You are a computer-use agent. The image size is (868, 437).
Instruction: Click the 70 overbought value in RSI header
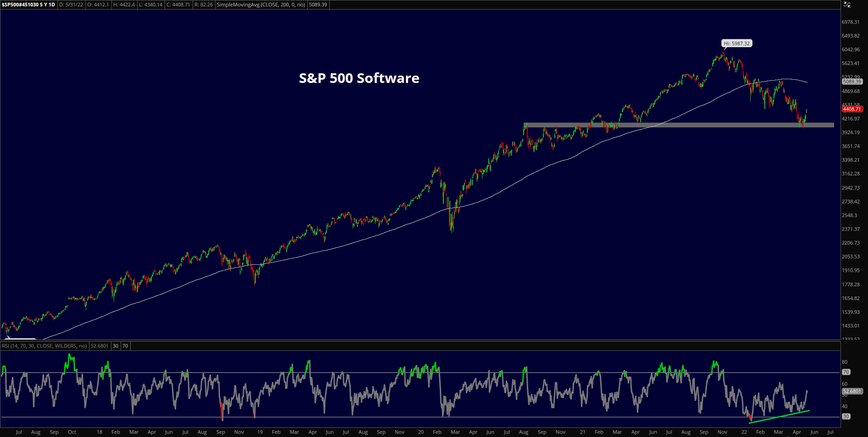click(x=125, y=346)
